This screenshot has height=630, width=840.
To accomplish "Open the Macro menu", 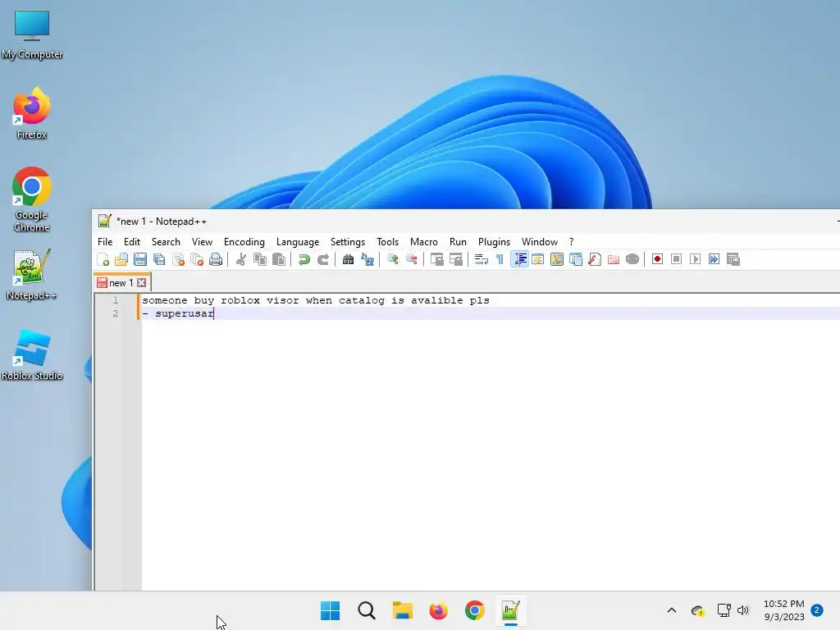I will (x=424, y=242).
